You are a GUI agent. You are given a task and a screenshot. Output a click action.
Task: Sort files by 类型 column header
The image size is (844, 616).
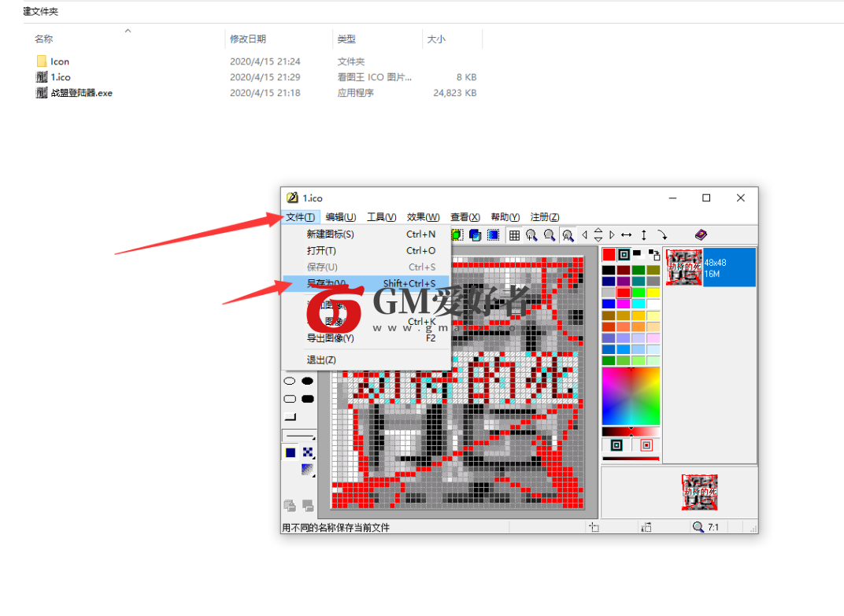click(346, 39)
